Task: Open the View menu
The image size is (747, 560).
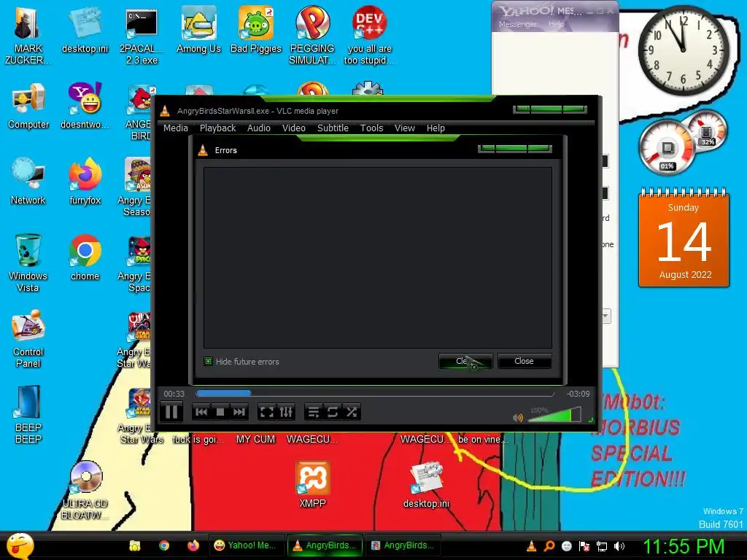Action: coord(404,128)
